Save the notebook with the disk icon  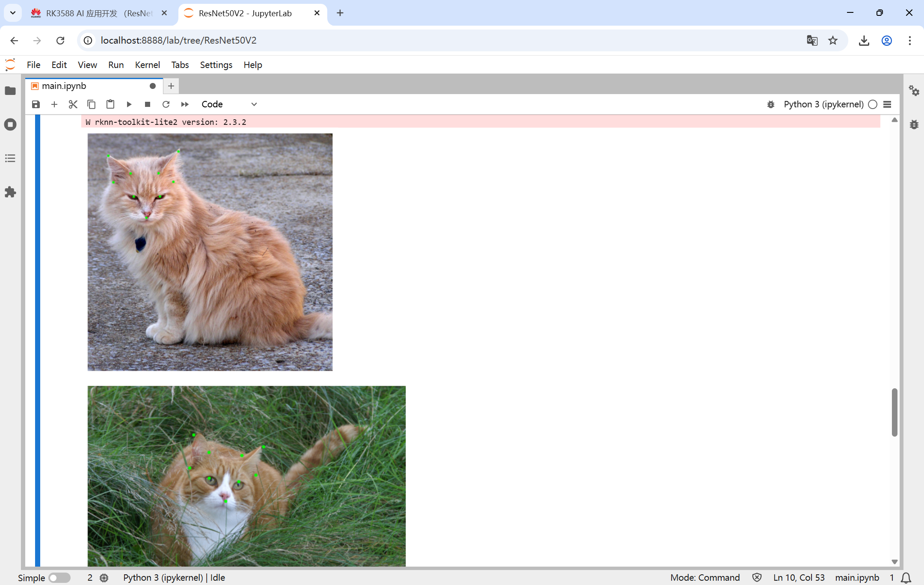(x=36, y=104)
